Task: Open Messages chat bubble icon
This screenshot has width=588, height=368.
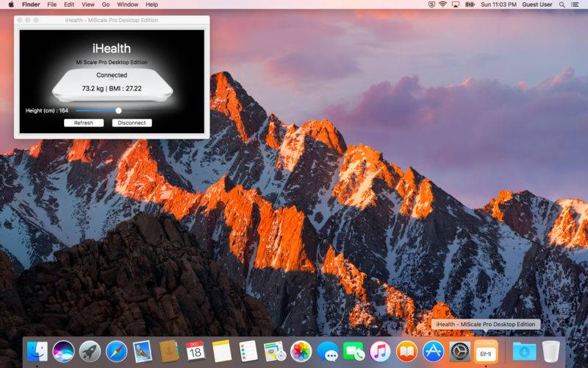Action: point(327,352)
